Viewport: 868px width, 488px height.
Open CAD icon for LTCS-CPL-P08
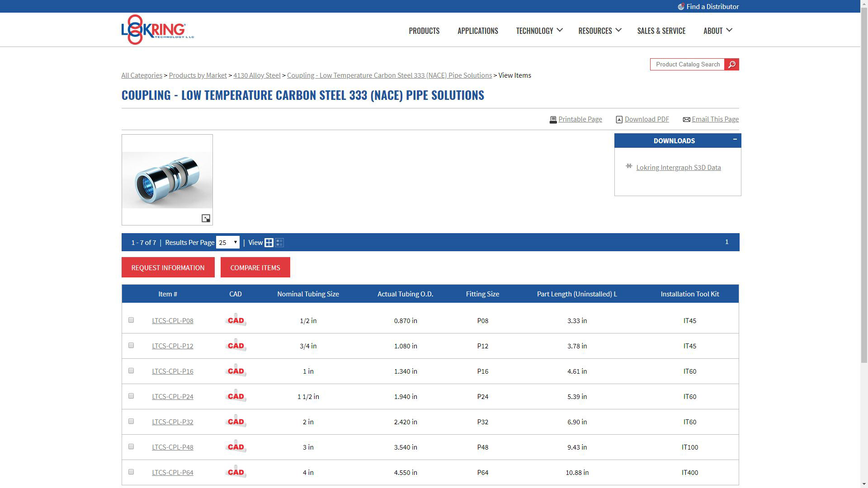[236, 320]
